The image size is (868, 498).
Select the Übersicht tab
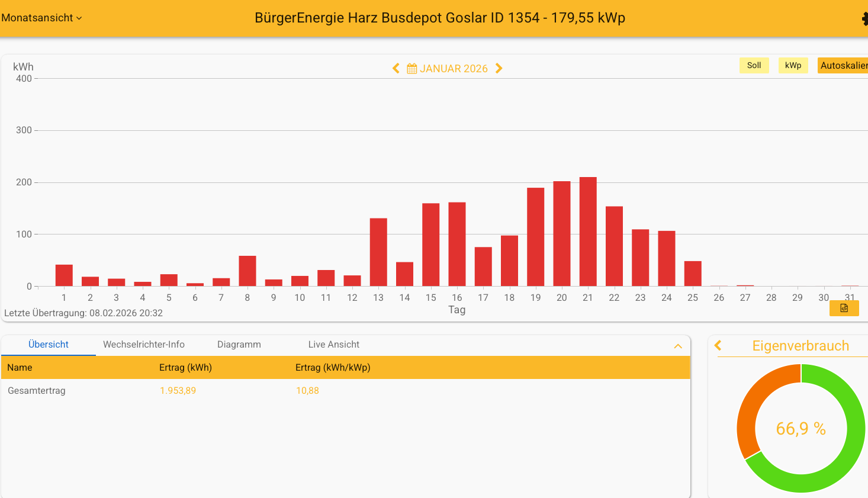[49, 345]
